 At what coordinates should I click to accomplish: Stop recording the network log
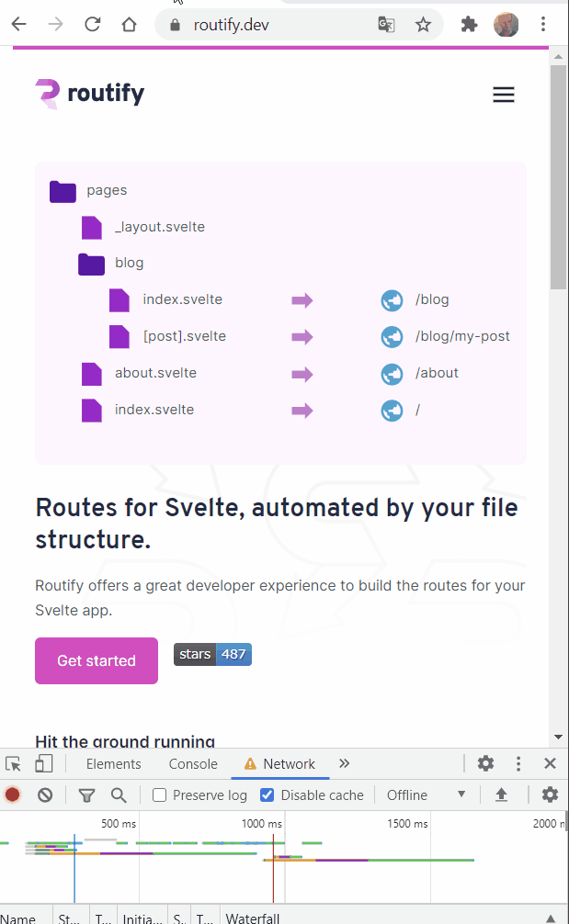13,795
